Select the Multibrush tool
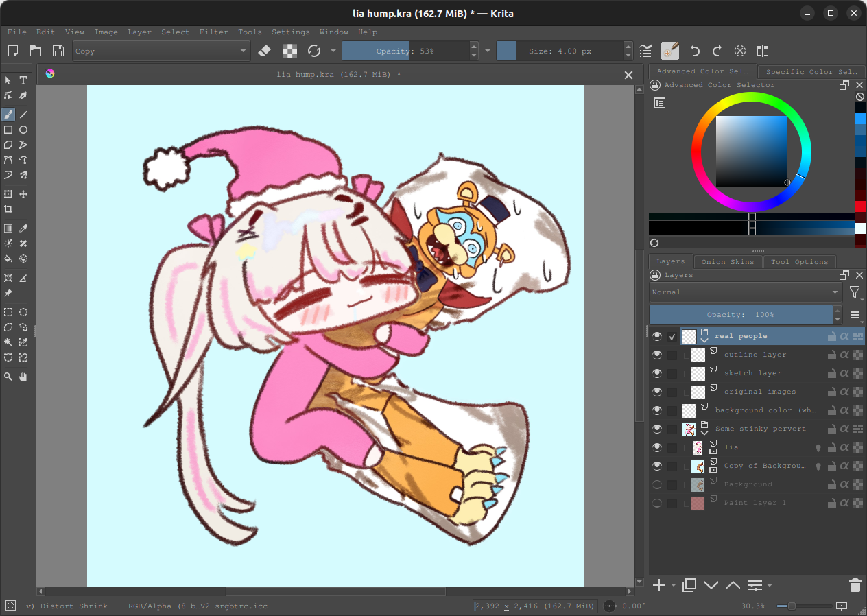 click(23, 175)
